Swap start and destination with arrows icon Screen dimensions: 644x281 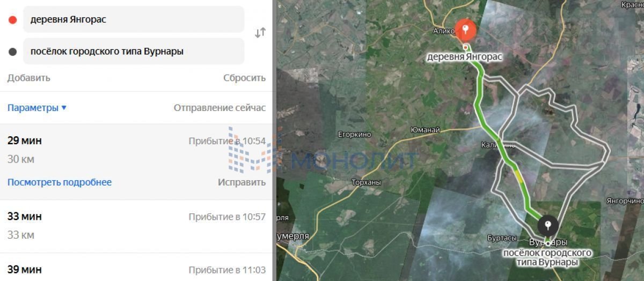[x=260, y=33]
